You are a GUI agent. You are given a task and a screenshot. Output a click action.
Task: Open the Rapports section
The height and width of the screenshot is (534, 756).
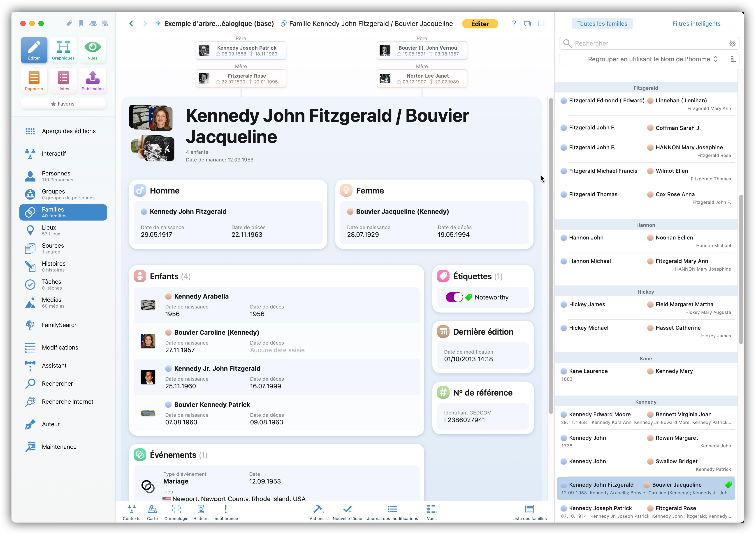34,81
